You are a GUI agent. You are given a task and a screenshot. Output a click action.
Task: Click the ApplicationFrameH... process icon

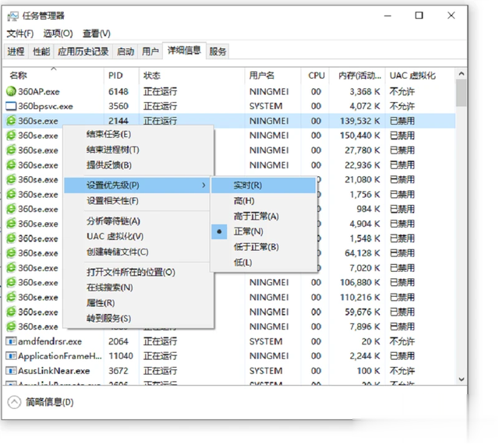pyautogui.click(x=11, y=356)
